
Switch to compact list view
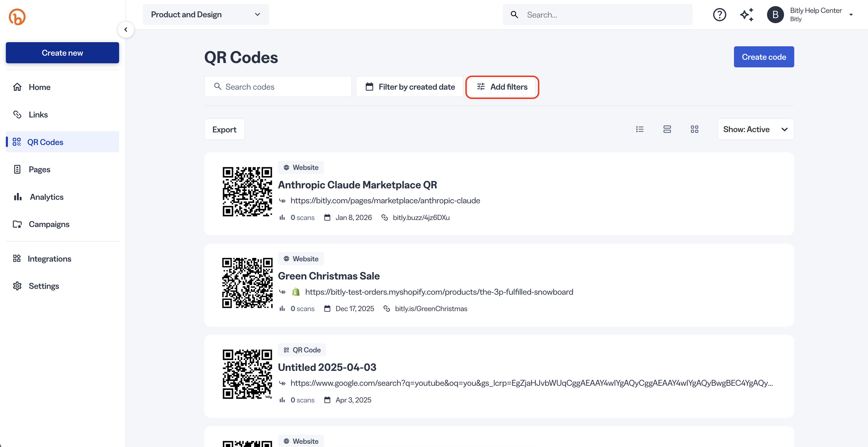coord(639,129)
